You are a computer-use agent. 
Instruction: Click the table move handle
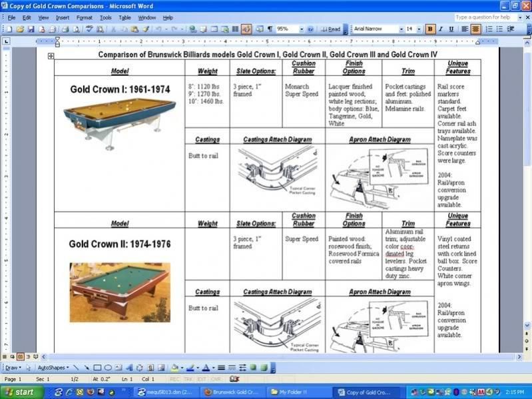[51, 56]
